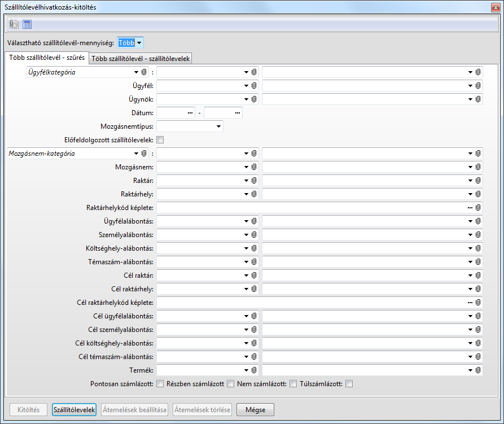Open date picker of Dátum end field
The width and height of the screenshot is (504, 424).
click(x=238, y=113)
